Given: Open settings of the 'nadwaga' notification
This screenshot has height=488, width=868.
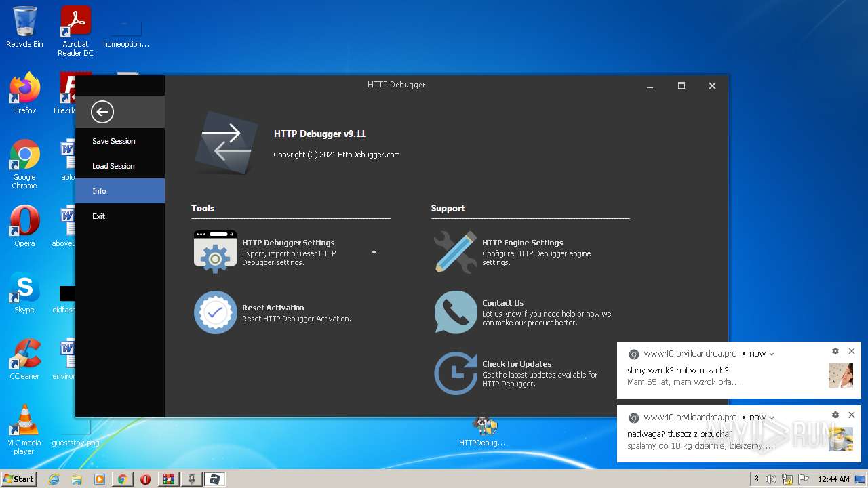Looking at the screenshot, I should point(835,415).
